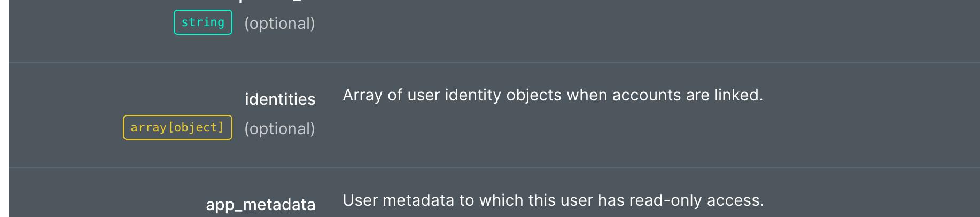Click the yellow array[object] type badge

[177, 128]
